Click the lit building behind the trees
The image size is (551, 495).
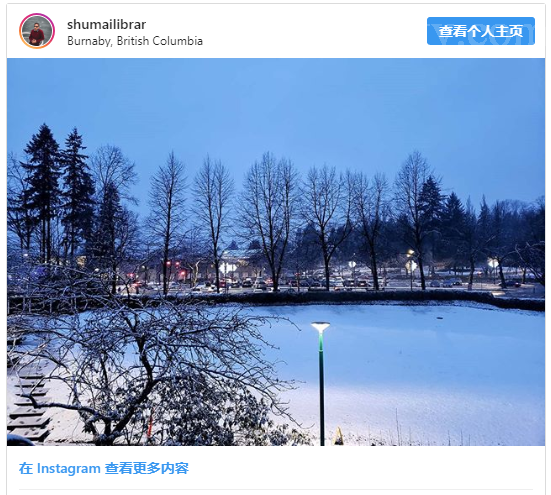pyautogui.click(x=238, y=263)
